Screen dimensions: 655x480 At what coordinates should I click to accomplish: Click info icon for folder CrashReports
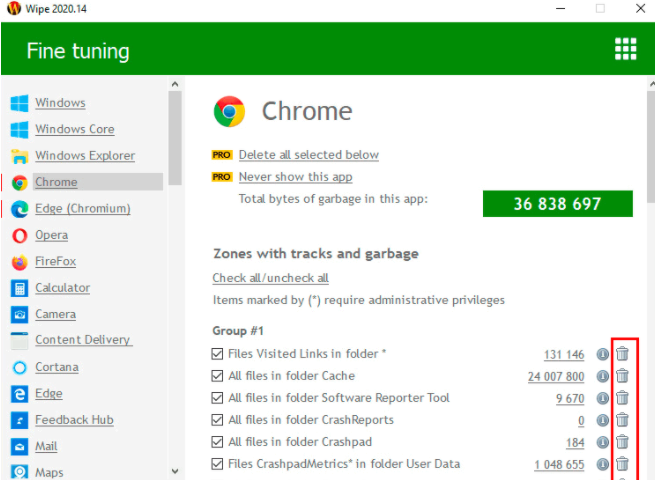coord(602,420)
